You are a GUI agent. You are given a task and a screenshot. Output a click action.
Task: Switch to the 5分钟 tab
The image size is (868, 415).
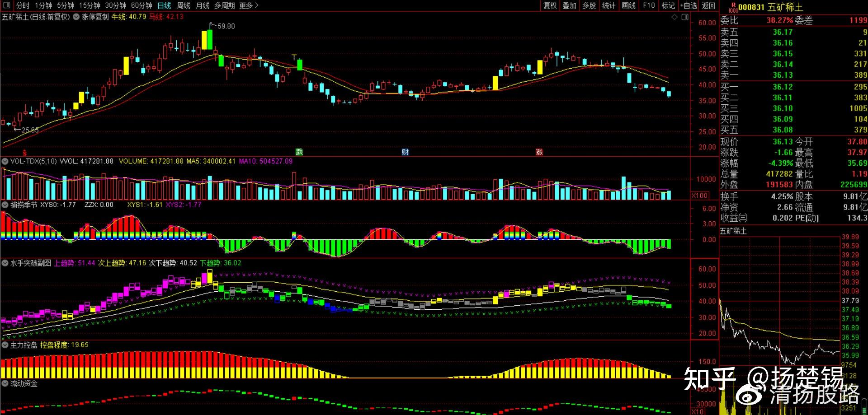[x=66, y=5]
